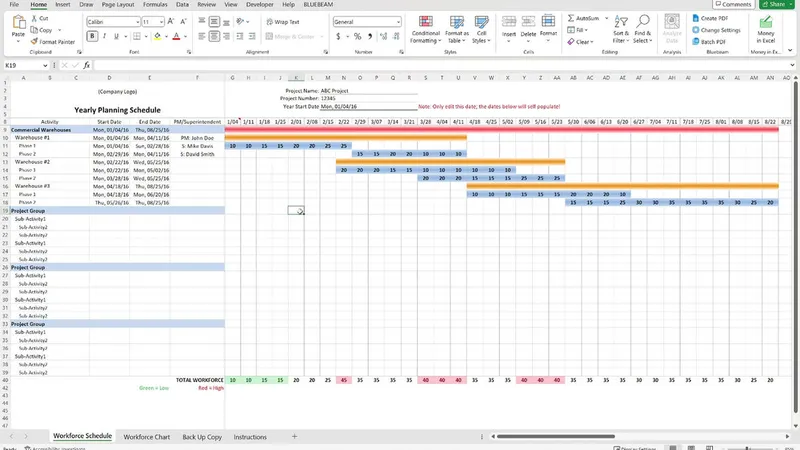Screen dimensions: 800x450
Task: Align text left
Action: click(x=202, y=36)
